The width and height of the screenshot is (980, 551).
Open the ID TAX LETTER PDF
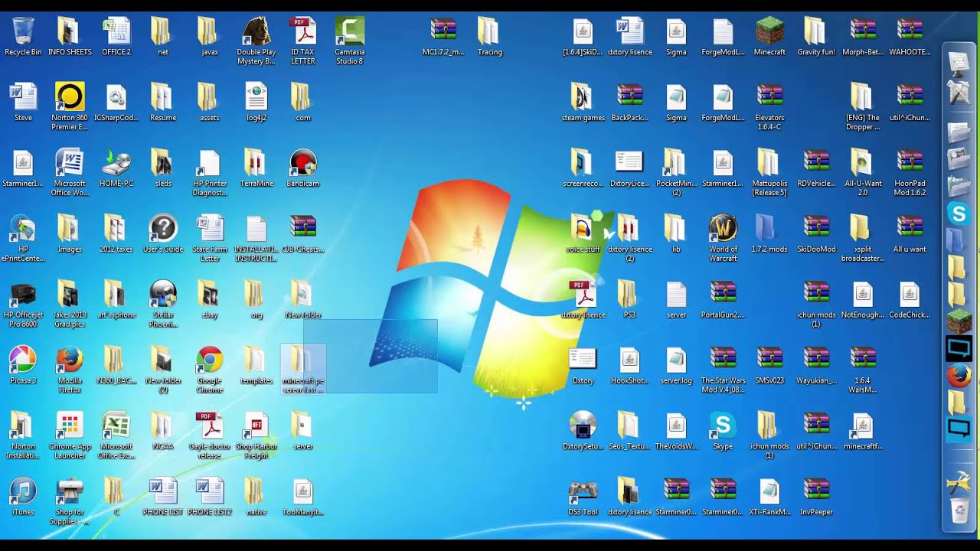tap(303, 41)
